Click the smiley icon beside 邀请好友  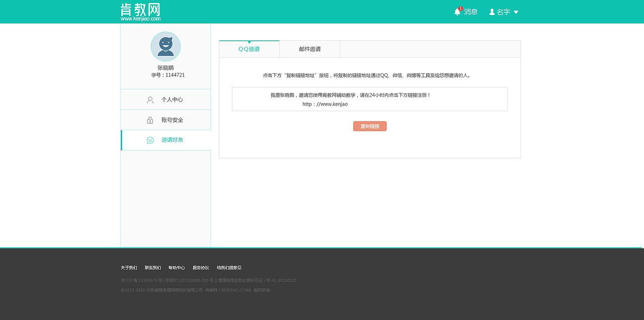(x=150, y=140)
